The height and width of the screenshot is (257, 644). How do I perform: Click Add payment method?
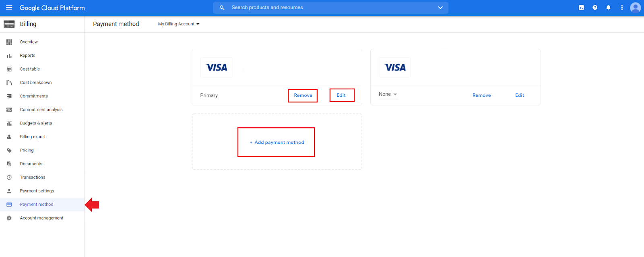277,142
